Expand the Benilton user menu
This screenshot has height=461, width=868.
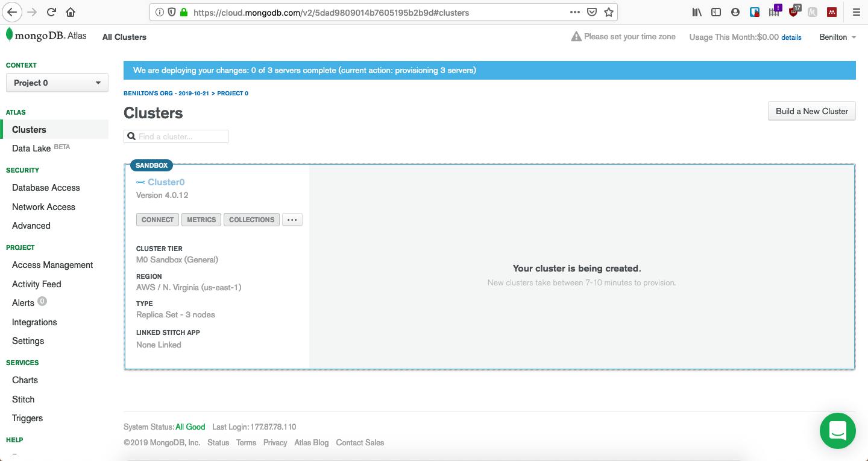point(837,37)
